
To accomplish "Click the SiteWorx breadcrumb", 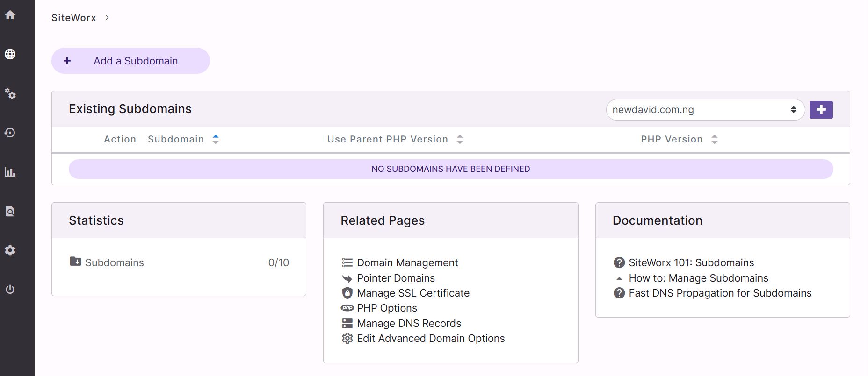I will tap(74, 18).
